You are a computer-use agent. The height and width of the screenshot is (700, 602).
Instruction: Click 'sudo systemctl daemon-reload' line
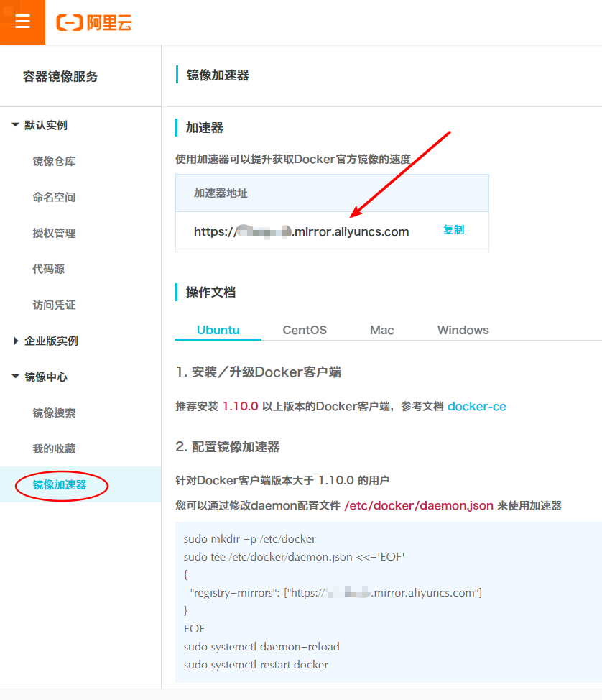[261, 646]
